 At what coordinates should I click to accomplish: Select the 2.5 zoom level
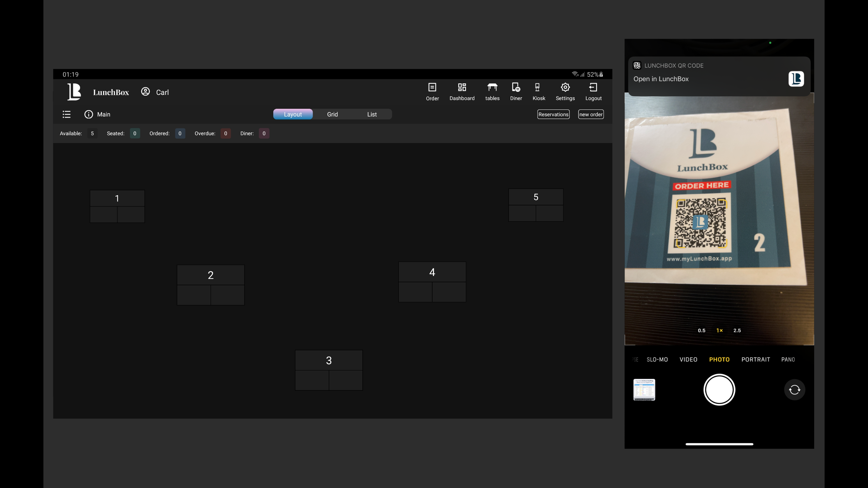(737, 330)
